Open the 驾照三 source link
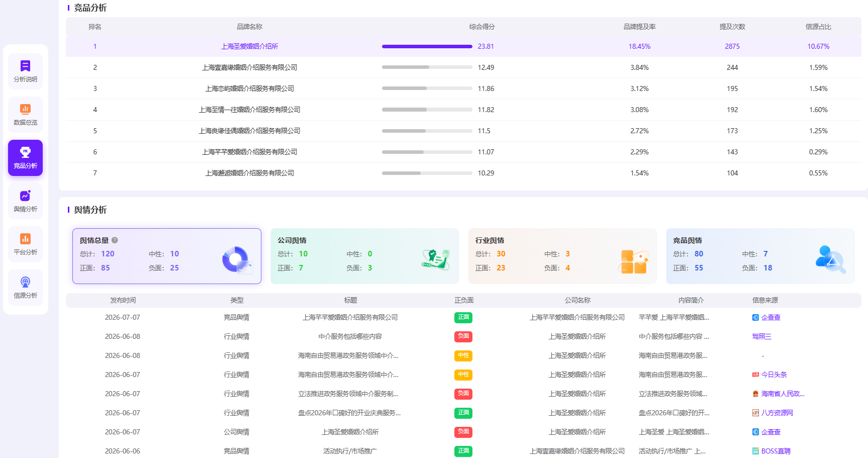 coord(761,336)
